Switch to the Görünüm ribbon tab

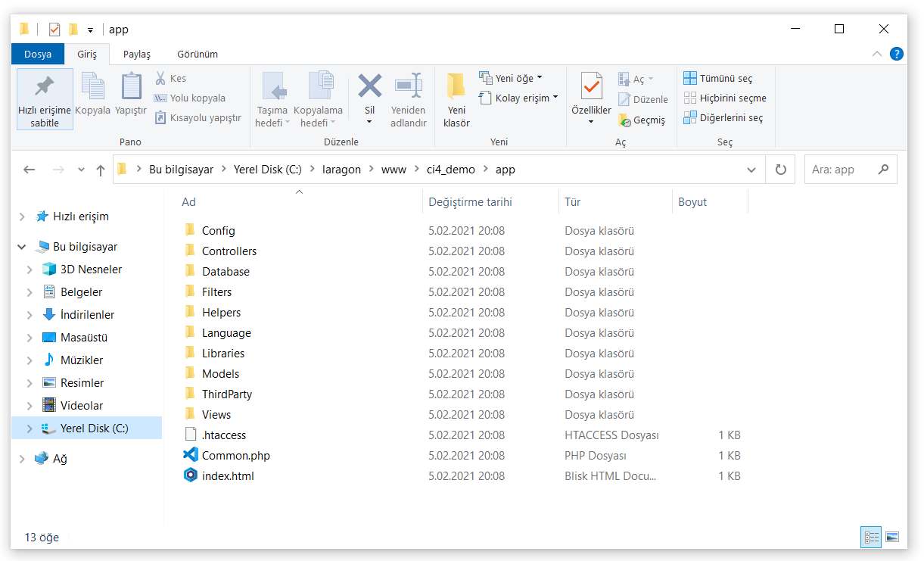[198, 55]
